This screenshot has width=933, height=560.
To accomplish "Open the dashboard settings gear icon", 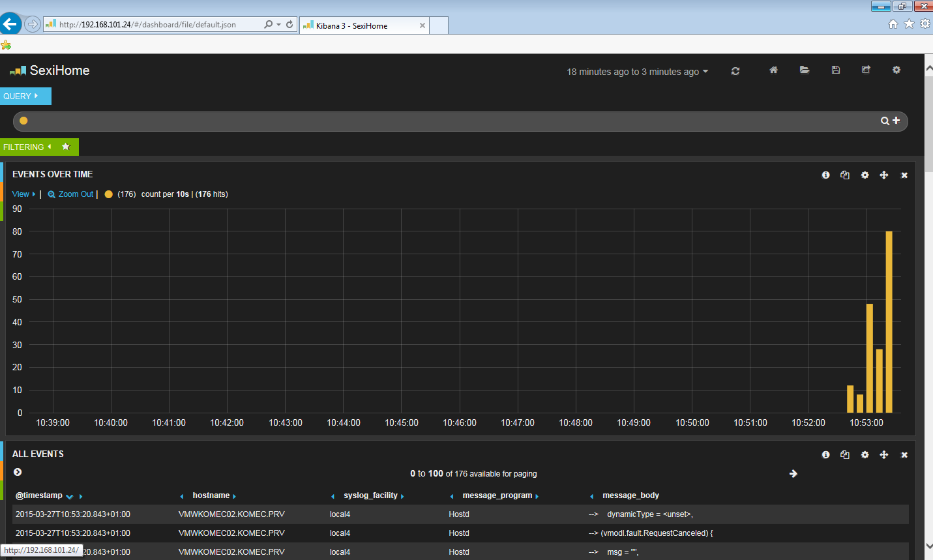I will click(896, 70).
